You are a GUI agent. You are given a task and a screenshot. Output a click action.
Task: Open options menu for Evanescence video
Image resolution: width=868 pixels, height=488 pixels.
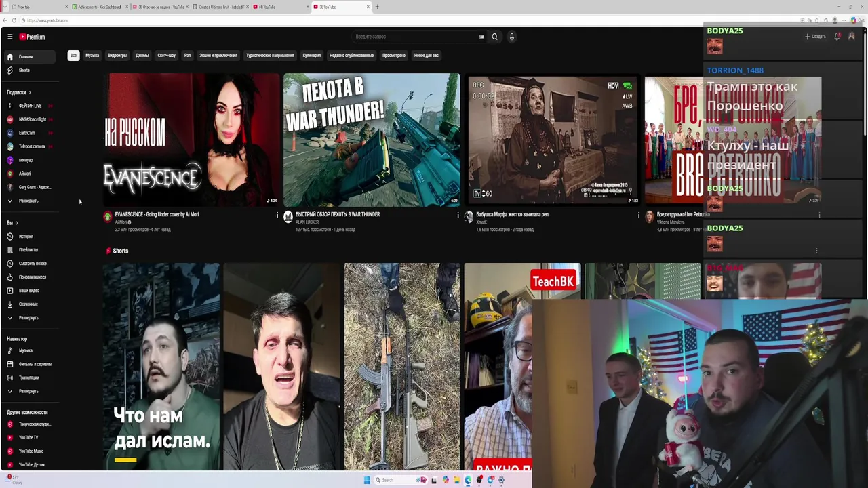(277, 215)
